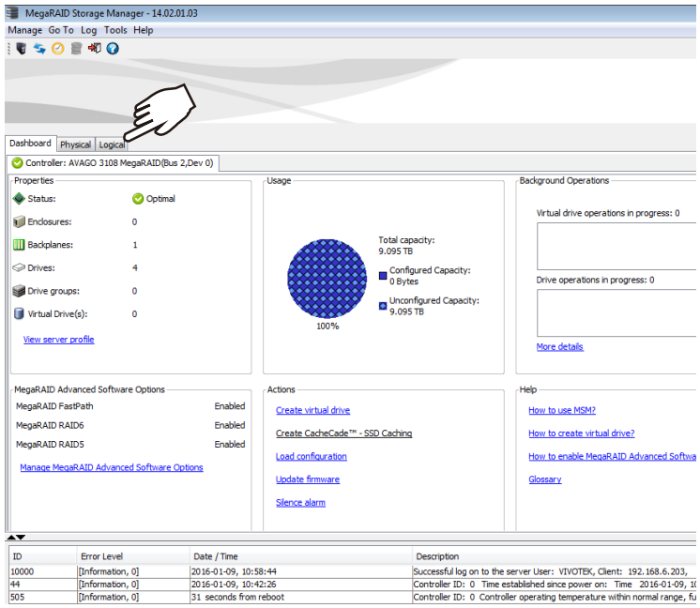
Task: Click the refresh arrows toolbar icon
Action: pyautogui.click(x=39, y=48)
